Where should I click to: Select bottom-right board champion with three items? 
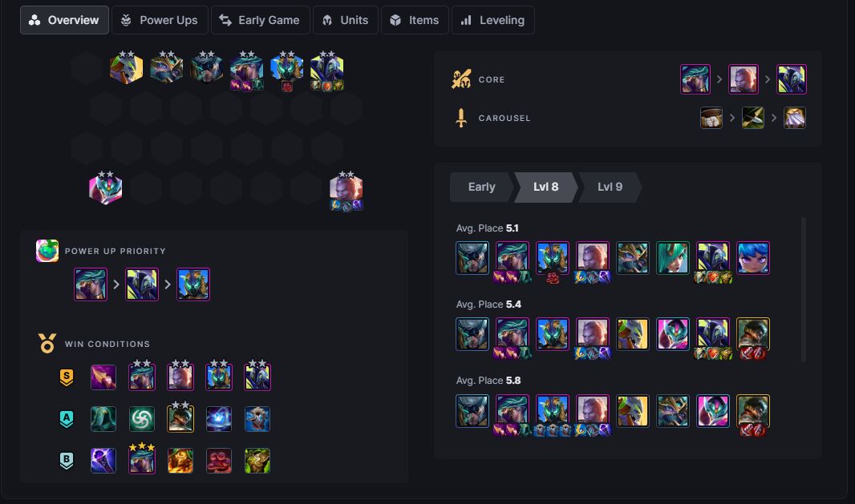[x=346, y=191]
